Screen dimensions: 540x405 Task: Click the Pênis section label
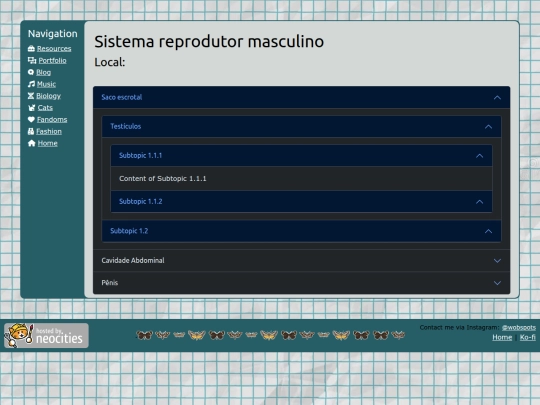[110, 283]
